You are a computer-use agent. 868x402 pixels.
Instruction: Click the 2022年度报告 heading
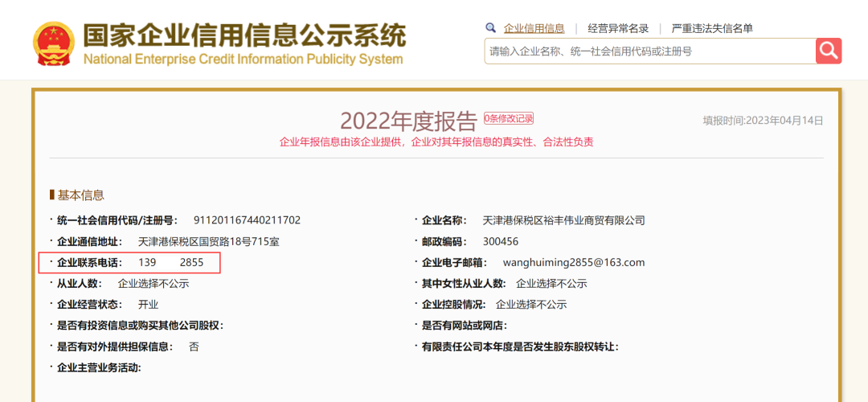(x=408, y=120)
